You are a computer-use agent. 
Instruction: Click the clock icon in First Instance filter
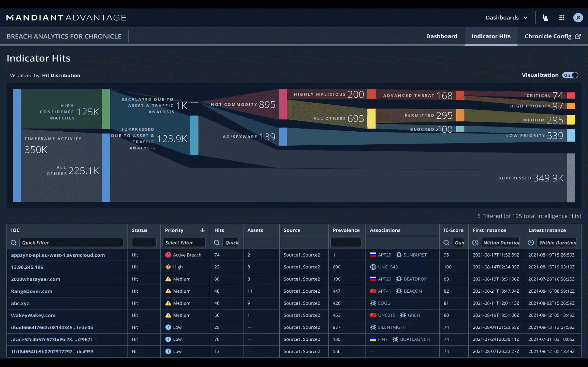tap(475, 243)
